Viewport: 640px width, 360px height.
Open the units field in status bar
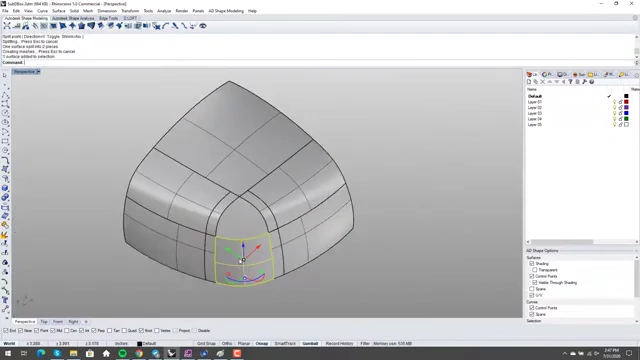coord(121,344)
